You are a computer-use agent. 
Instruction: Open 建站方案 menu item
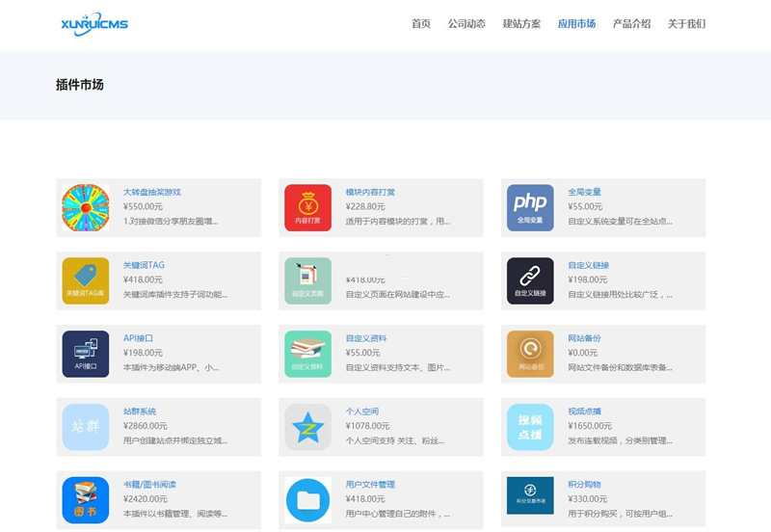point(521,23)
